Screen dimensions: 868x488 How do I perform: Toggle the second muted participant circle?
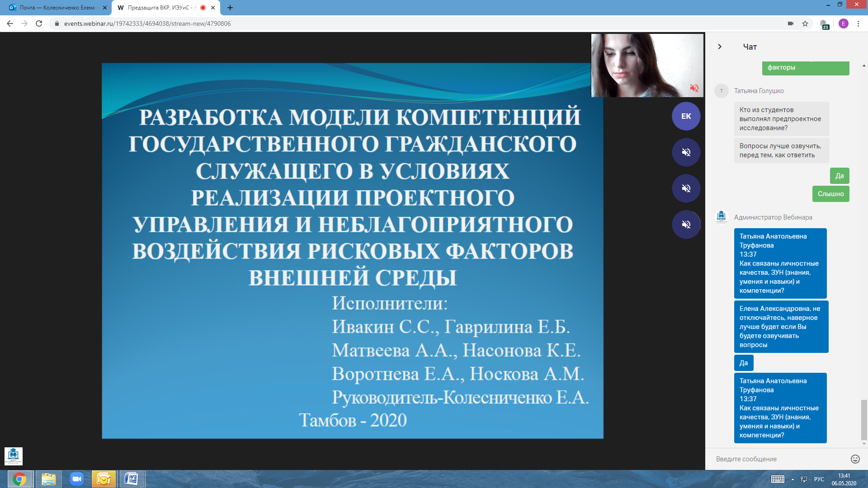(x=686, y=188)
